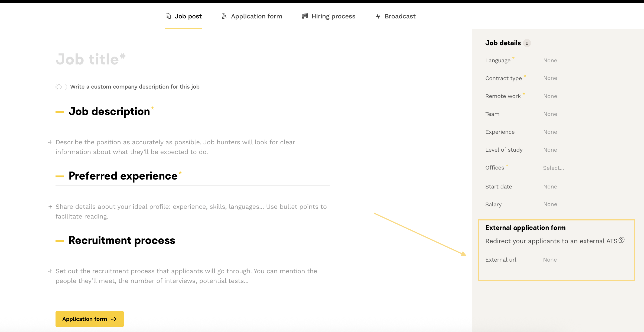Toggle custom company description switch
Viewport: 644px width, 332px height.
(61, 87)
